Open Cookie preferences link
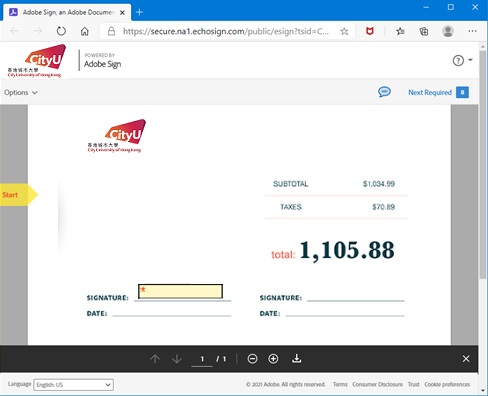Screen dimensions: 488x396 pos(447,384)
